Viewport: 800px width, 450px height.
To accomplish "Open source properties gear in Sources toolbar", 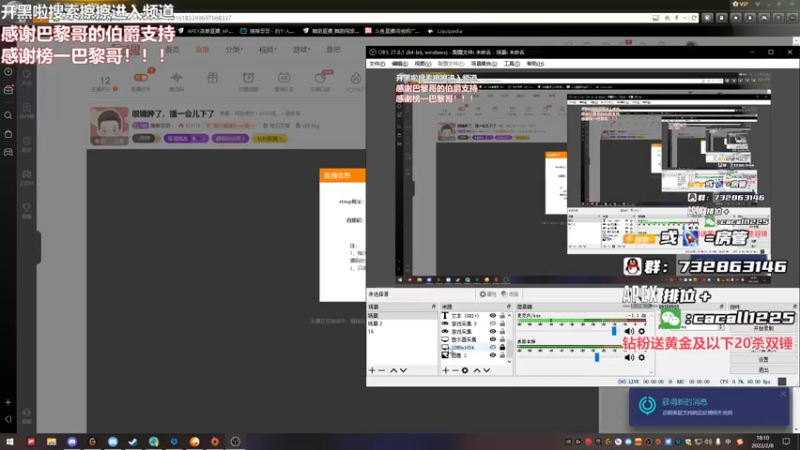I will click(465, 370).
